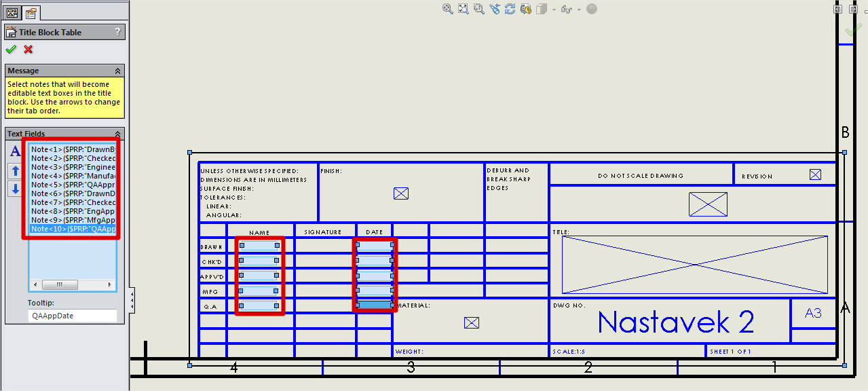The height and width of the screenshot is (391, 868).
Task: Open the Title Block Table help icon
Action: pyautogui.click(x=117, y=32)
